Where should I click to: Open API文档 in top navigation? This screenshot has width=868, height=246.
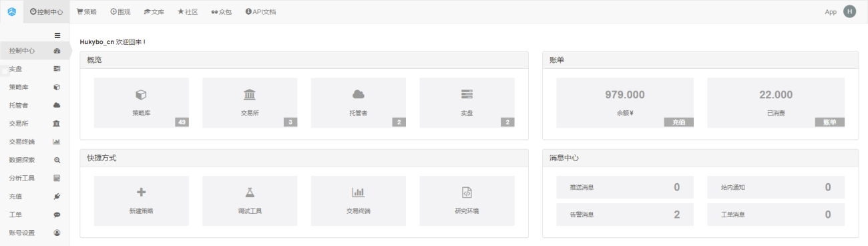coord(260,12)
